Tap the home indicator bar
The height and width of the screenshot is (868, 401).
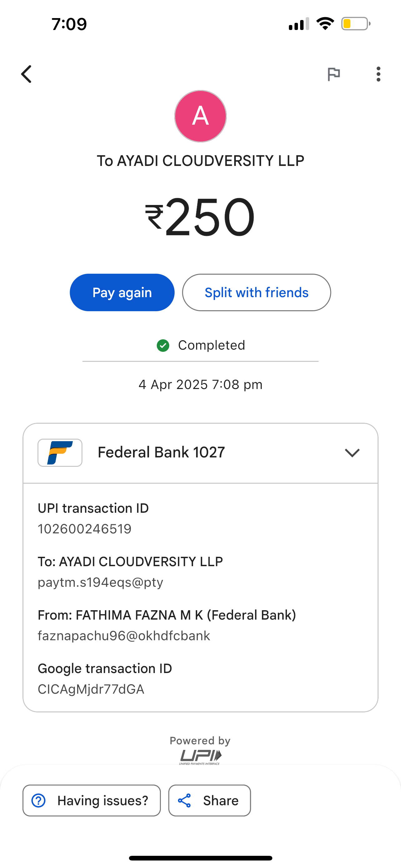[200, 858]
